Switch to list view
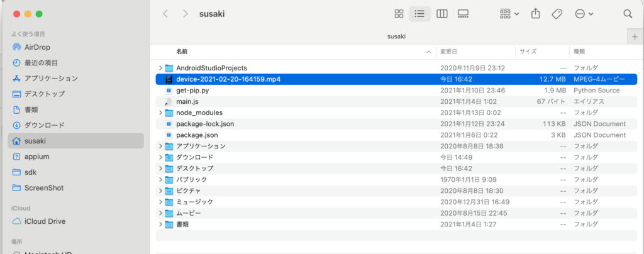 [x=419, y=14]
